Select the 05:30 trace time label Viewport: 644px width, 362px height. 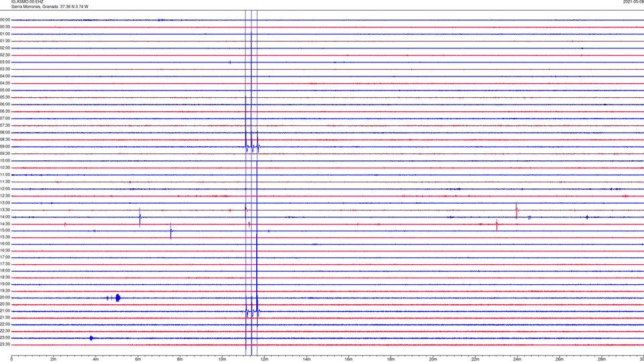coord(5,97)
